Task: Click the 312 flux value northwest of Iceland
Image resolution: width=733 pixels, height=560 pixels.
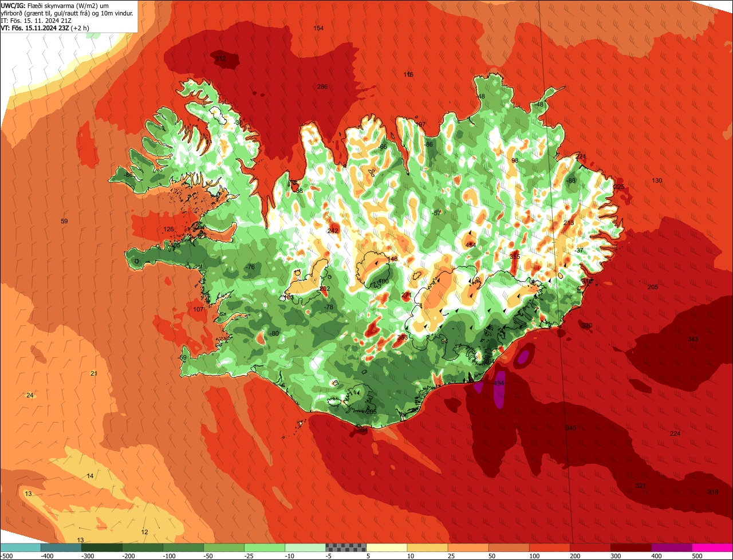Action: [x=220, y=58]
